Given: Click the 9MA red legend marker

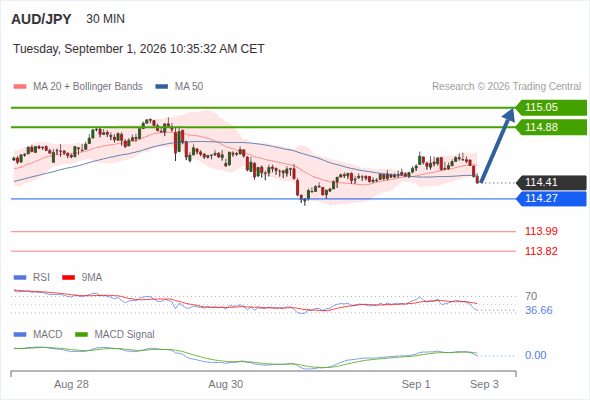Looking at the screenshot, I should coord(68,278).
